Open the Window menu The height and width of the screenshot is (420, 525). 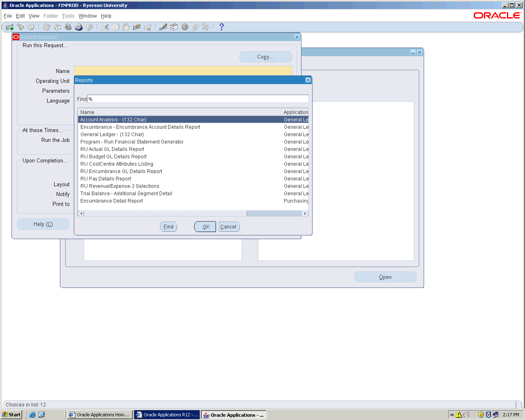click(x=87, y=16)
